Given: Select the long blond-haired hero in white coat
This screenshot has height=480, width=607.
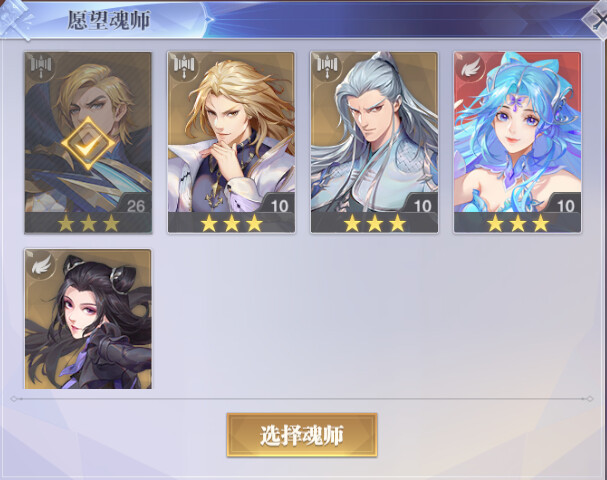Looking at the screenshot, I should point(231,142).
